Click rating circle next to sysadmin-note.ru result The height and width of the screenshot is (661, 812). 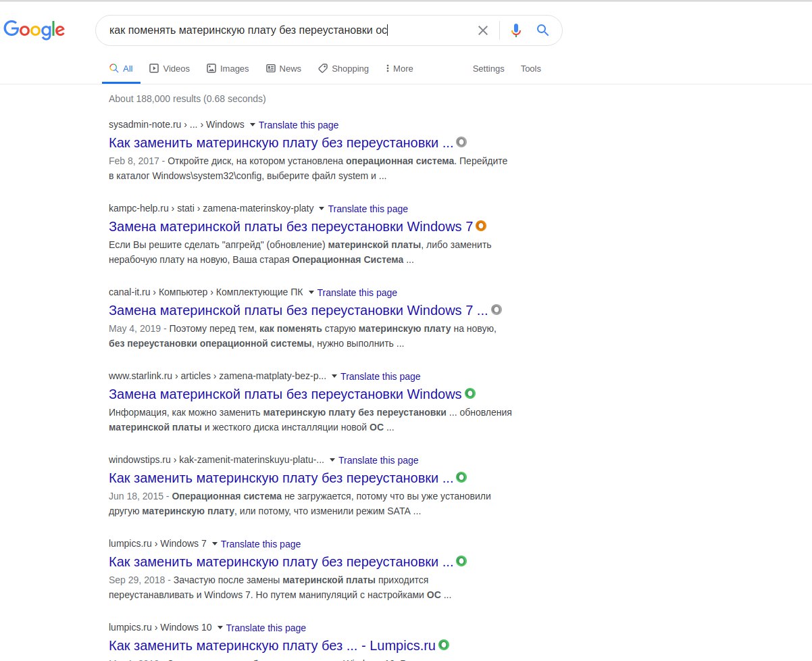(x=461, y=142)
